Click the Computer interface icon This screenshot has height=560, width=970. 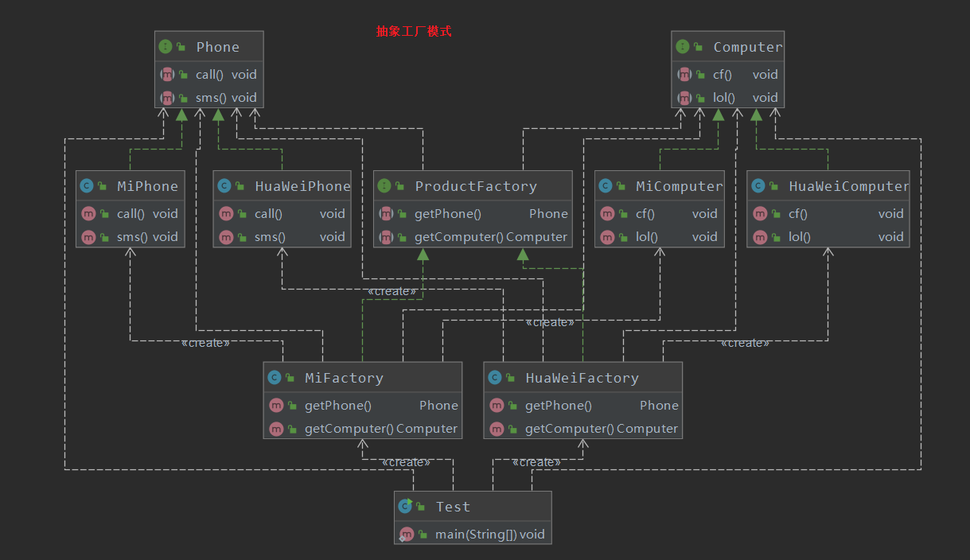tap(683, 47)
